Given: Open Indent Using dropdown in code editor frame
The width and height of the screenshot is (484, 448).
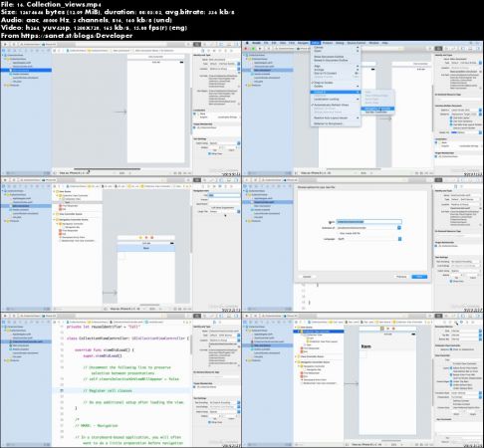Looking at the screenshot, I should [x=224, y=411].
